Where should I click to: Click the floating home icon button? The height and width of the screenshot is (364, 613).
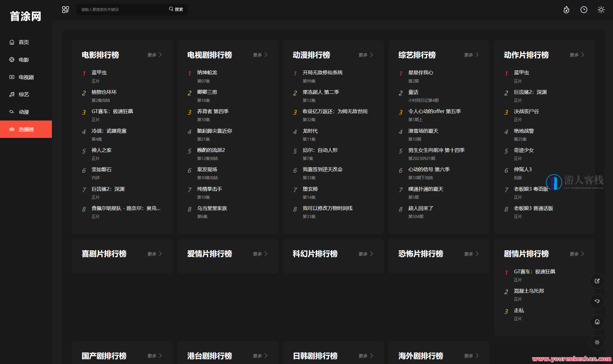click(597, 322)
